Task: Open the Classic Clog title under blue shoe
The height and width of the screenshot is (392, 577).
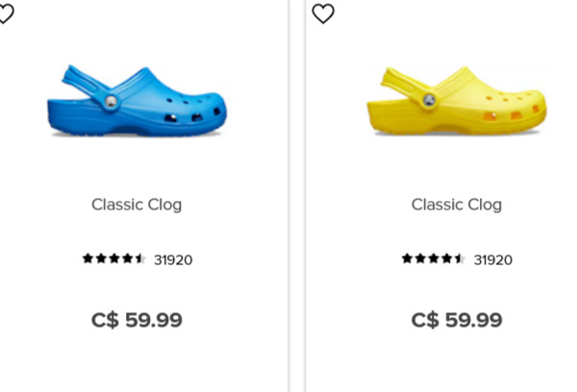Action: (x=137, y=205)
